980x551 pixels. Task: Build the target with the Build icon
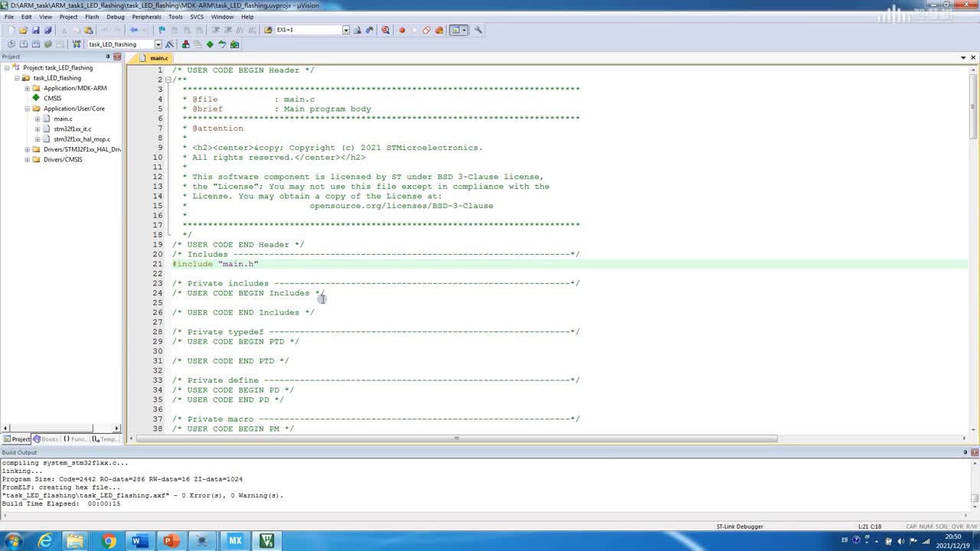click(24, 44)
